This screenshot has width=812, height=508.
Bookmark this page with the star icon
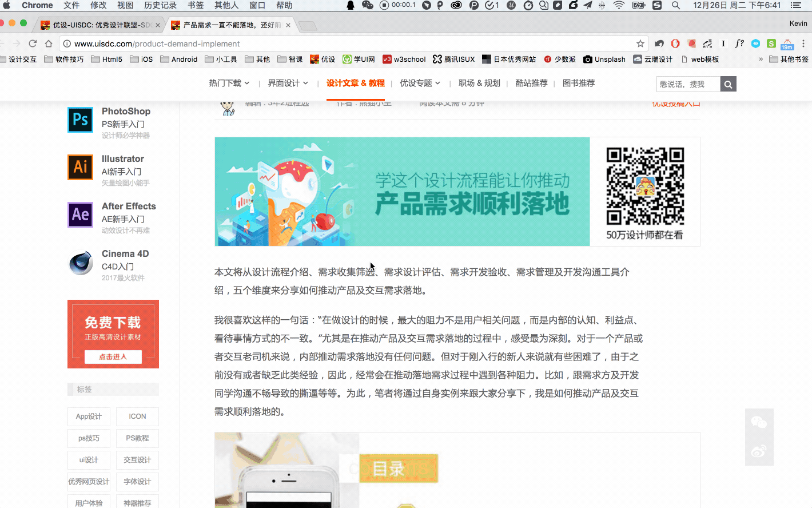tap(640, 43)
